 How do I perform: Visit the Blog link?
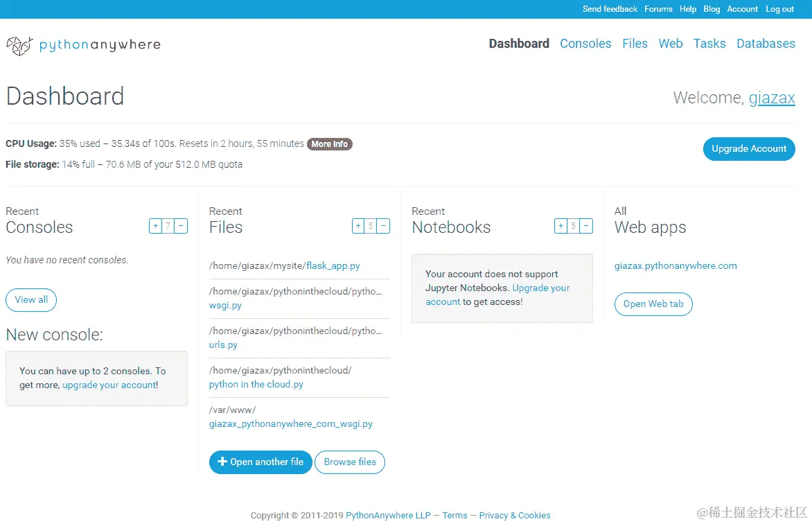pyautogui.click(x=712, y=9)
